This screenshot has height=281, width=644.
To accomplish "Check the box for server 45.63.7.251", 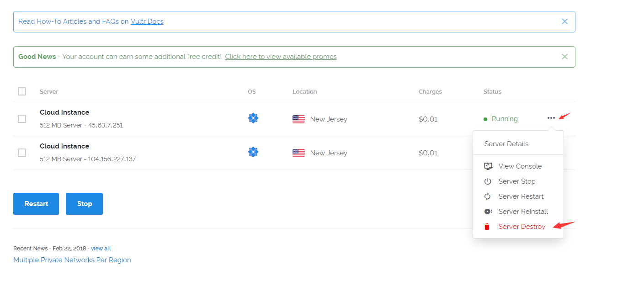I will (22, 119).
